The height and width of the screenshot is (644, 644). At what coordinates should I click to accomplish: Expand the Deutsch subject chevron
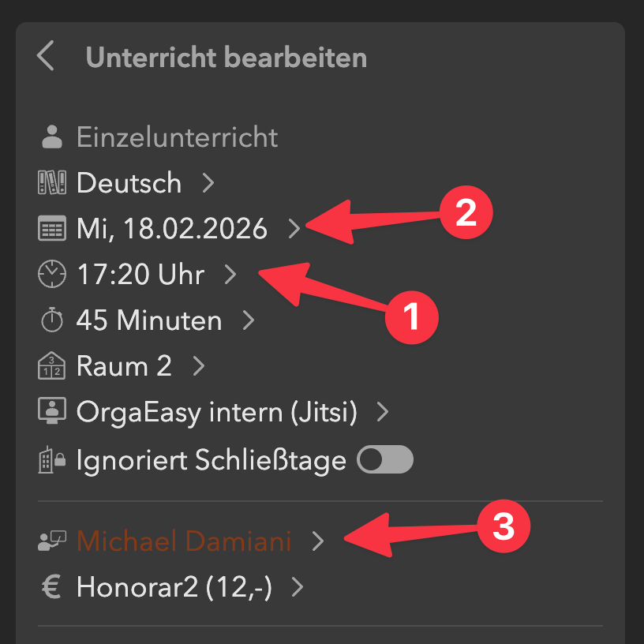pos(208,183)
